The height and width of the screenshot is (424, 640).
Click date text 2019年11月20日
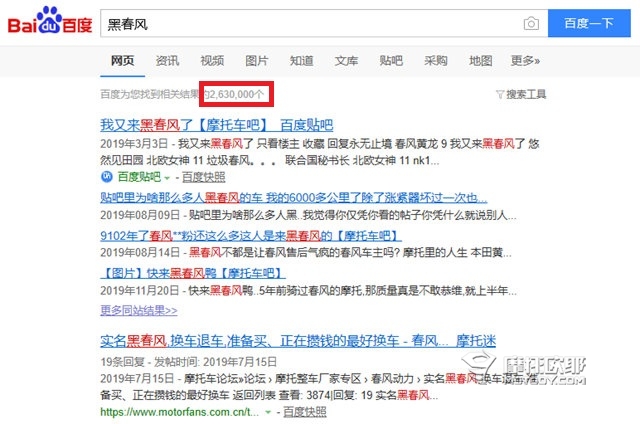140,291
